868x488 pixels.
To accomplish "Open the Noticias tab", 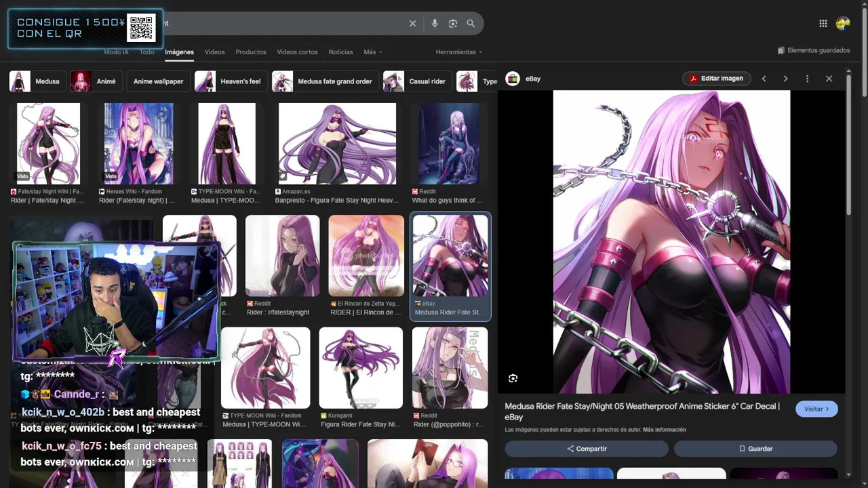I will [x=340, y=52].
